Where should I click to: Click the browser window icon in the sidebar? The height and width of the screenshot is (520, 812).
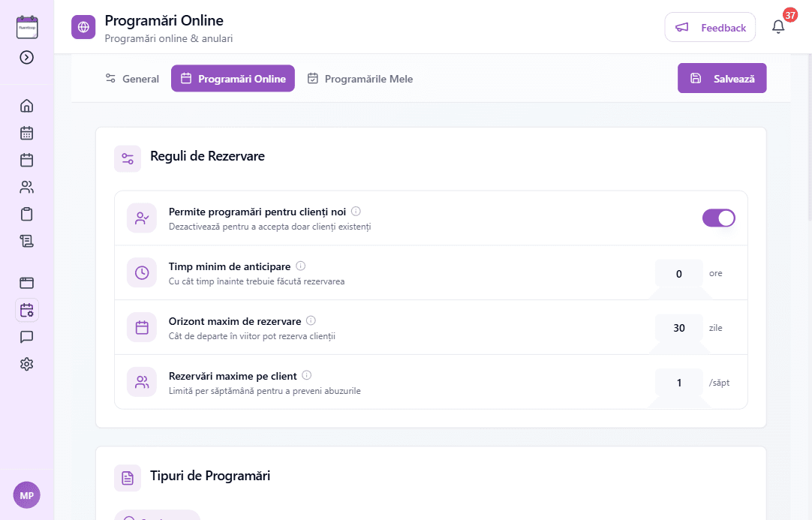click(x=26, y=283)
